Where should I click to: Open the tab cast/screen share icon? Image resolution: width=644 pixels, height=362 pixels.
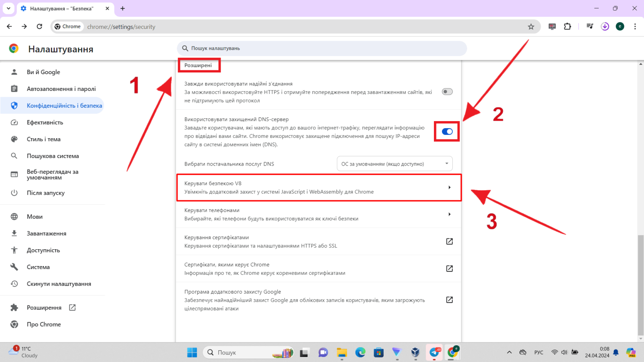point(552,26)
